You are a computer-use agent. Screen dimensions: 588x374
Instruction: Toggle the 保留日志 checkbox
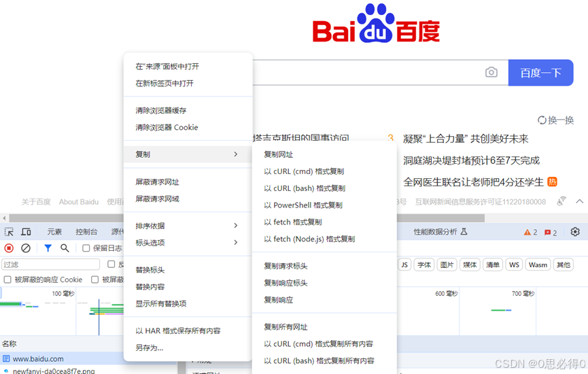[86, 248]
